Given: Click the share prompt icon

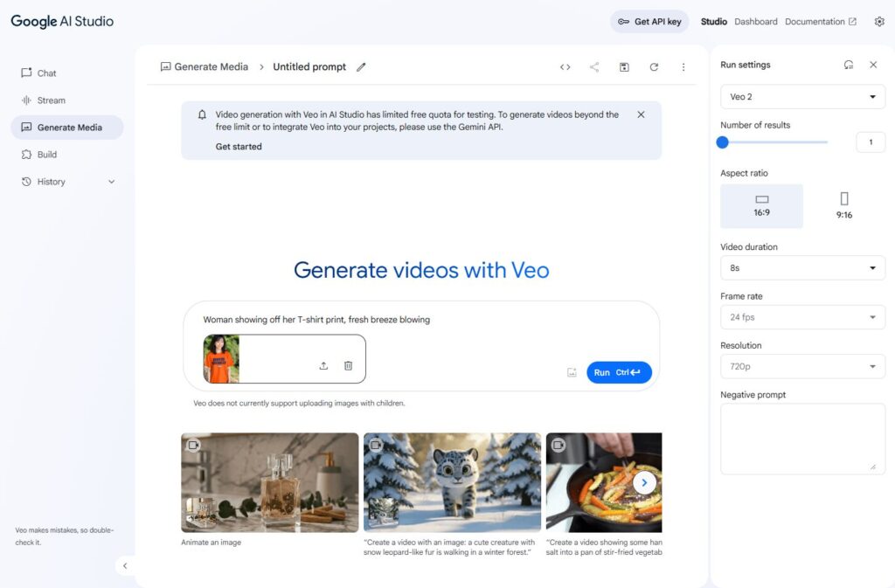Looking at the screenshot, I should pyautogui.click(x=594, y=67).
